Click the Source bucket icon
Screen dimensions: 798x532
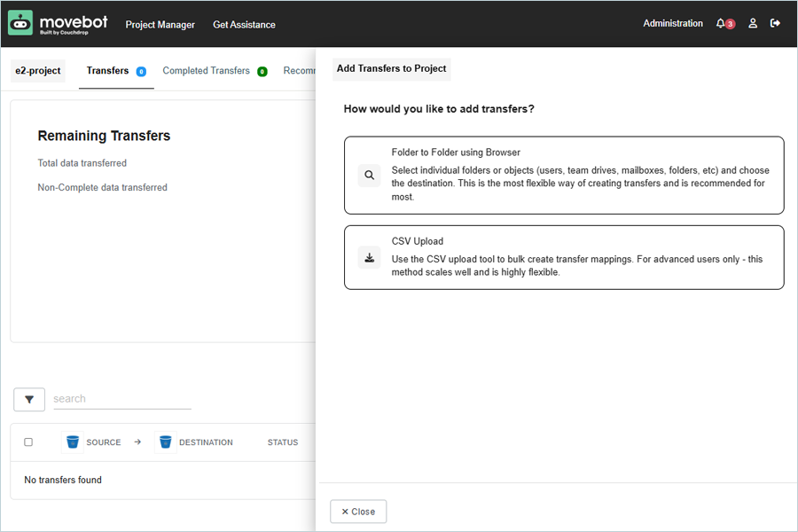coord(73,442)
